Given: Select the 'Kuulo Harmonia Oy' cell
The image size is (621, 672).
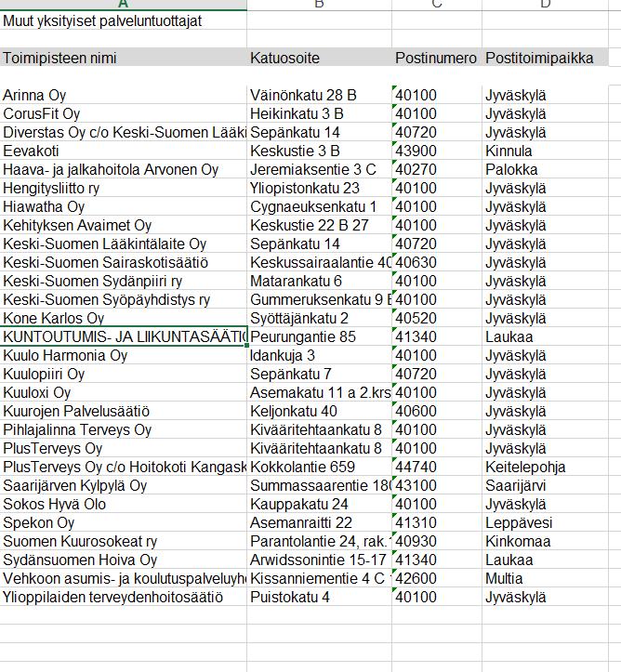Looking at the screenshot, I should pos(124,355).
